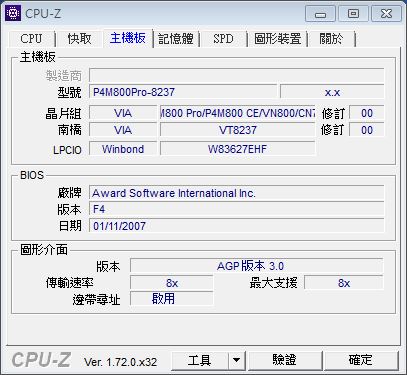
Task: Close the CPU-Z window
Action: 386,14
